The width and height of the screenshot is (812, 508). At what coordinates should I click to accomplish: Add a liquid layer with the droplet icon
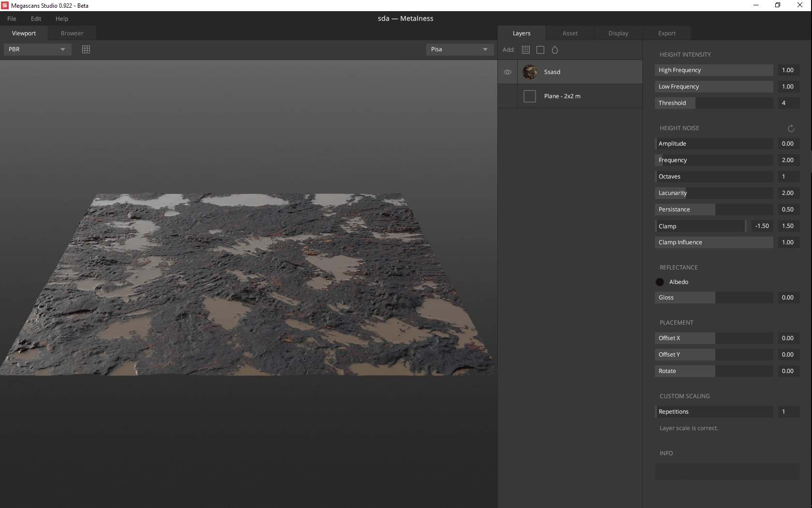(x=555, y=50)
